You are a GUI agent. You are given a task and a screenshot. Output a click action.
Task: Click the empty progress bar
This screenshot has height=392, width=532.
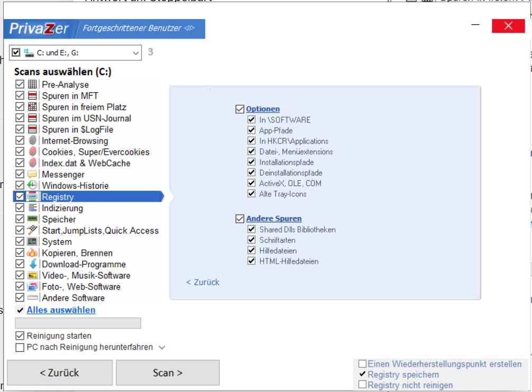point(78,323)
